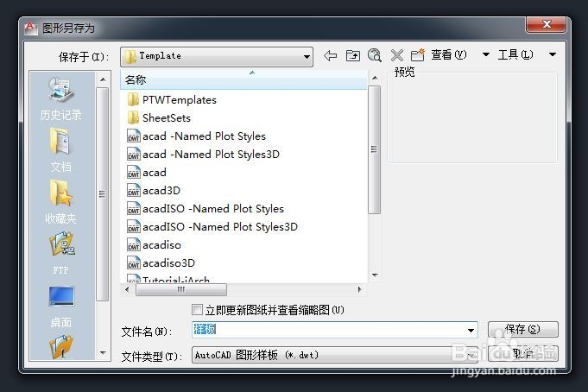Click the AutoCAD logo in title bar
588x392 pixels.
pyautogui.click(x=30, y=28)
